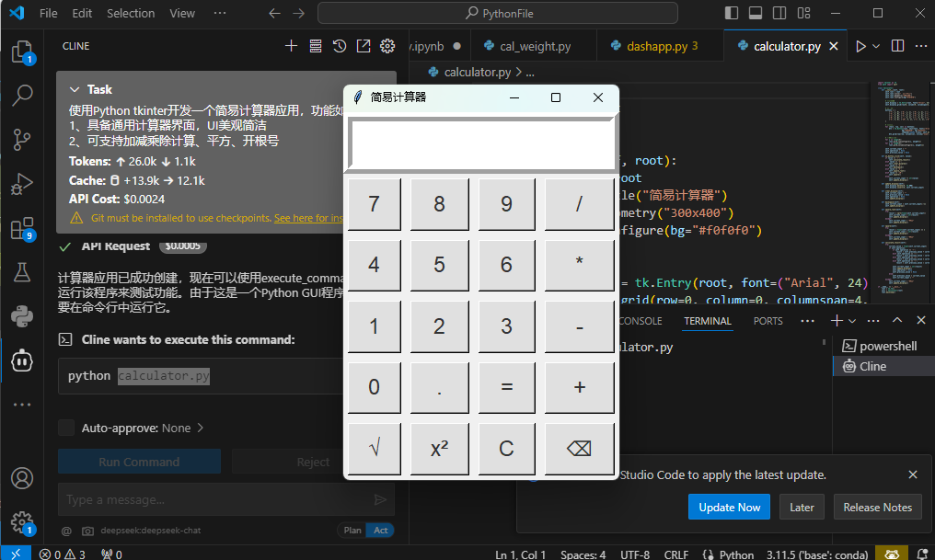Click the x² calculator button
This screenshot has height=560, width=935.
(x=440, y=449)
